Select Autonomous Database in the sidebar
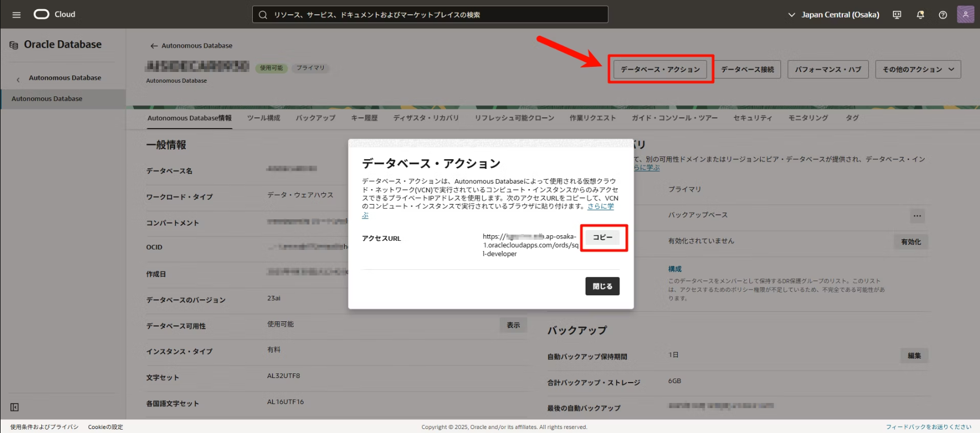980x433 pixels. click(x=63, y=99)
